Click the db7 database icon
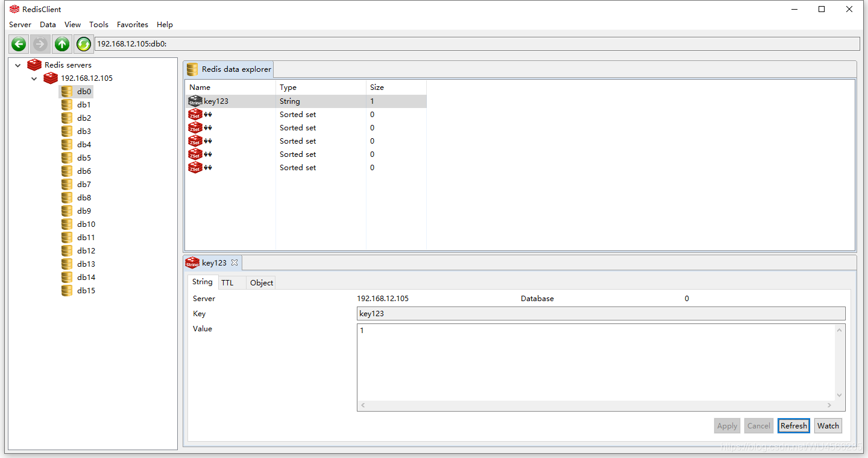 pyautogui.click(x=67, y=185)
